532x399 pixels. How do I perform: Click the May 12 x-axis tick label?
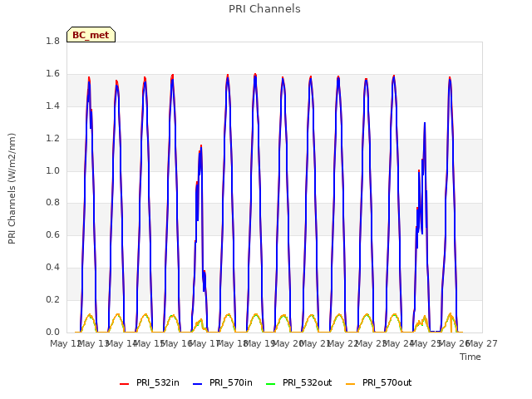click(65, 343)
